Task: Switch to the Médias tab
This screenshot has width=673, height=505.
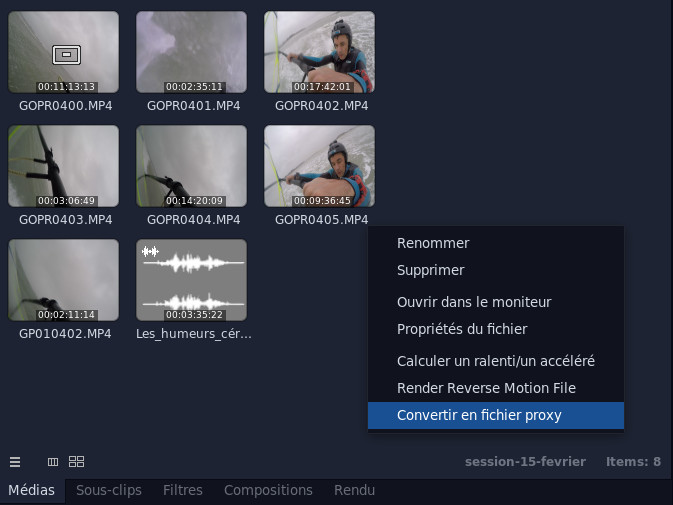Action: [x=31, y=490]
